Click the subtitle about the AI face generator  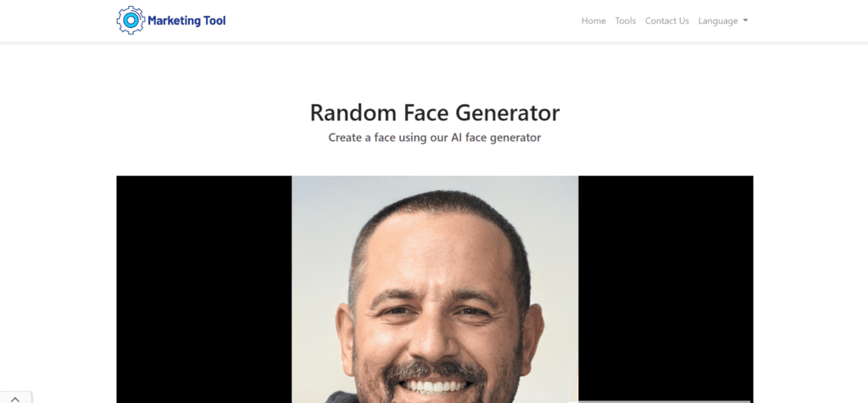click(435, 137)
